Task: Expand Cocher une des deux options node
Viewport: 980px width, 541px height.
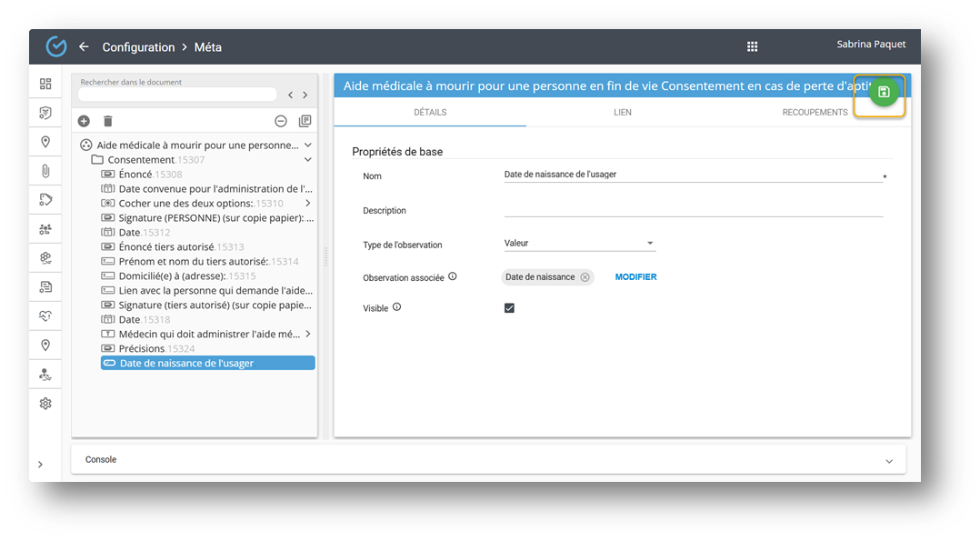Action: pyautogui.click(x=308, y=204)
